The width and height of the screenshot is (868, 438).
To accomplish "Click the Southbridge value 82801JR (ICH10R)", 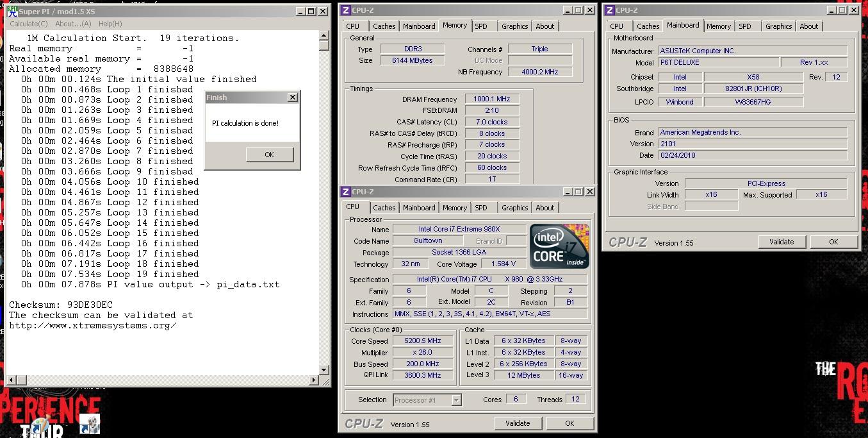I will tap(753, 88).
